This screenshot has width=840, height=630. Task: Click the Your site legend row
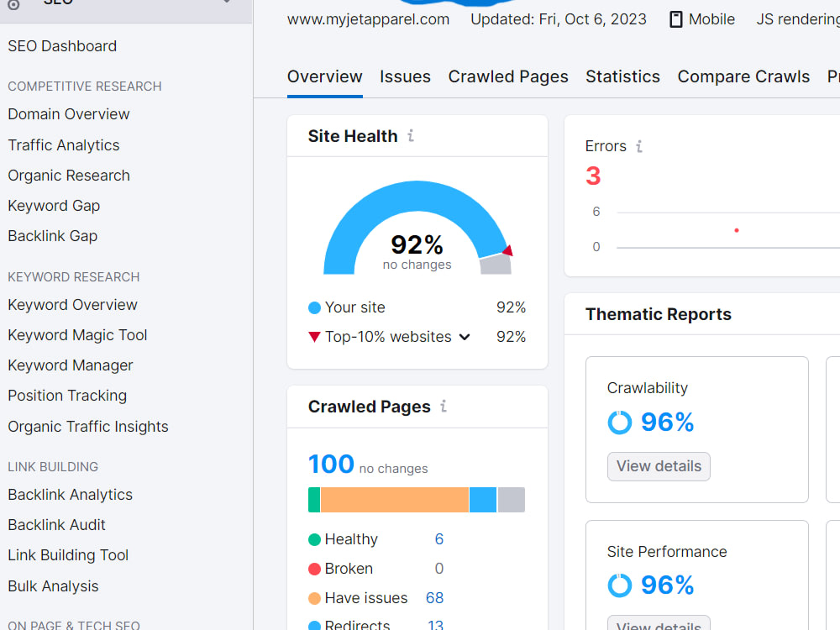[417, 307]
